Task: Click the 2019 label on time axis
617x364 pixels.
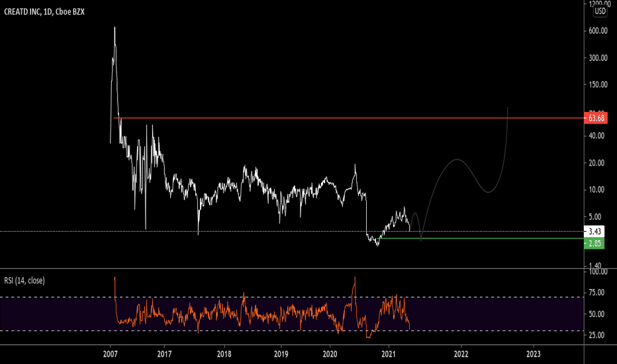Action: tap(281, 354)
